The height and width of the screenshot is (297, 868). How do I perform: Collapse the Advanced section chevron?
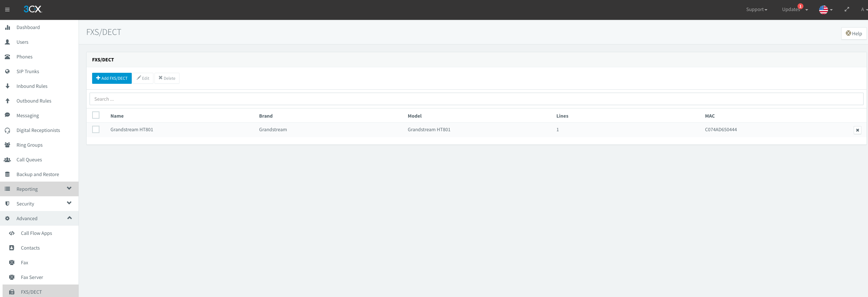click(x=69, y=218)
